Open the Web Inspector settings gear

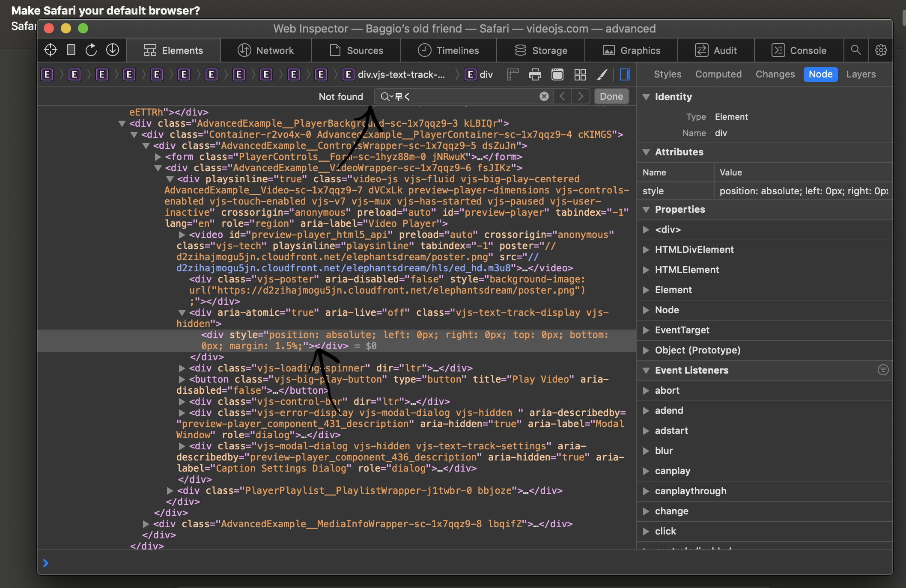coord(881,50)
